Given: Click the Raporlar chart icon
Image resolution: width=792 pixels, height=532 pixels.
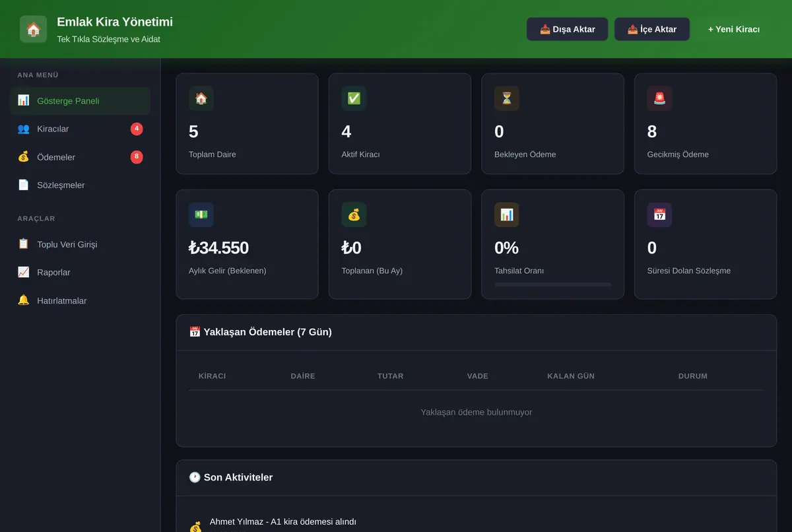Looking at the screenshot, I should click(24, 272).
